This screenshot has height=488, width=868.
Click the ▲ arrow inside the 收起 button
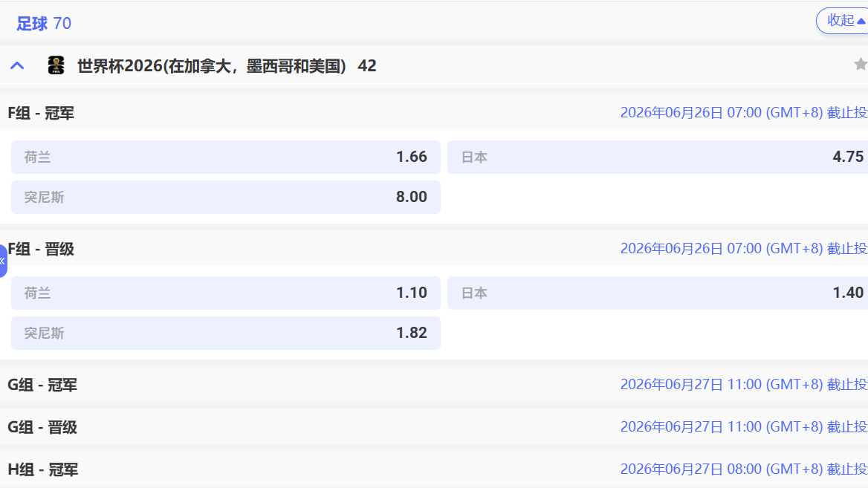click(x=861, y=21)
